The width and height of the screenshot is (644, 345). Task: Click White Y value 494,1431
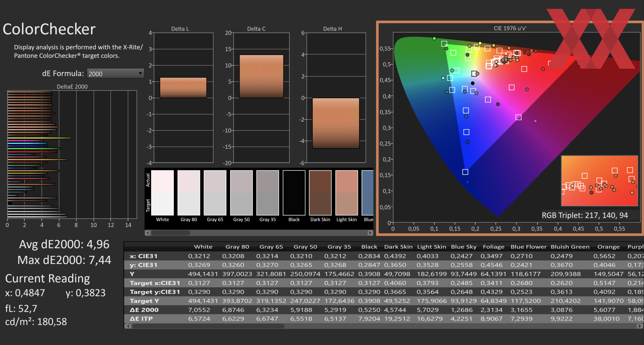(x=203, y=274)
